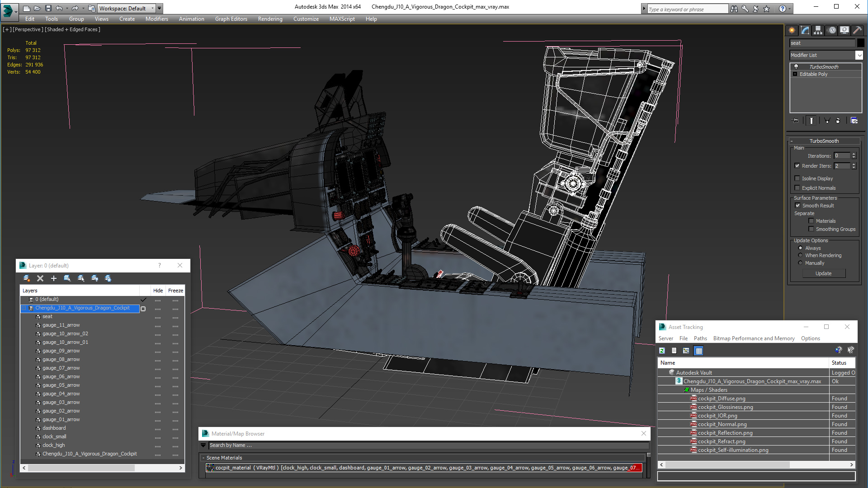Open the Modifier List dropdown

click(x=859, y=55)
